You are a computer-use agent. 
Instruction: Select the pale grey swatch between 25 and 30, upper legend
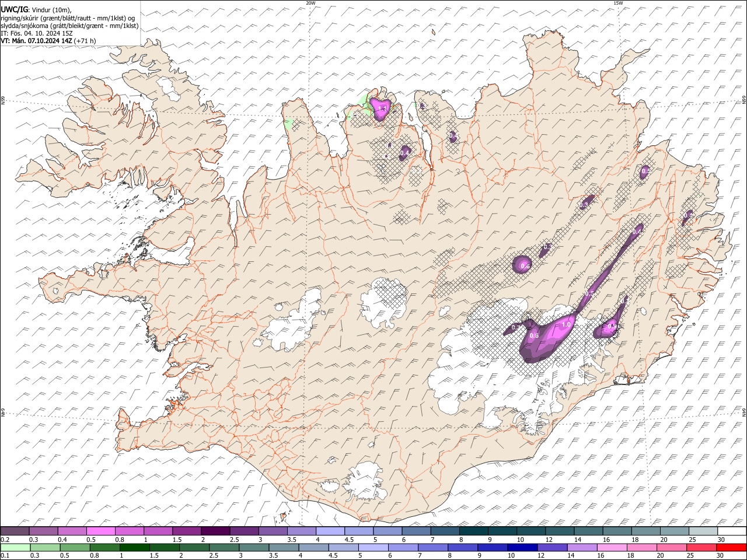703,531
